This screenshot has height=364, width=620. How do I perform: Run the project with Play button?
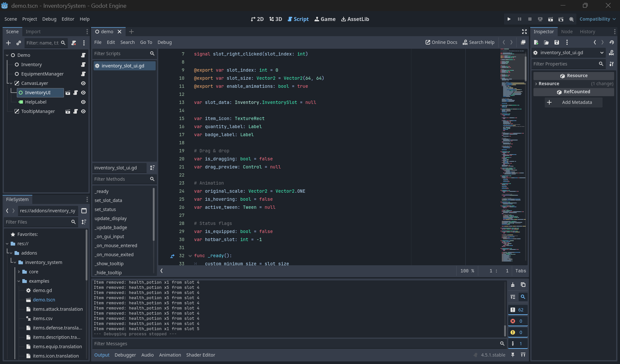(509, 19)
